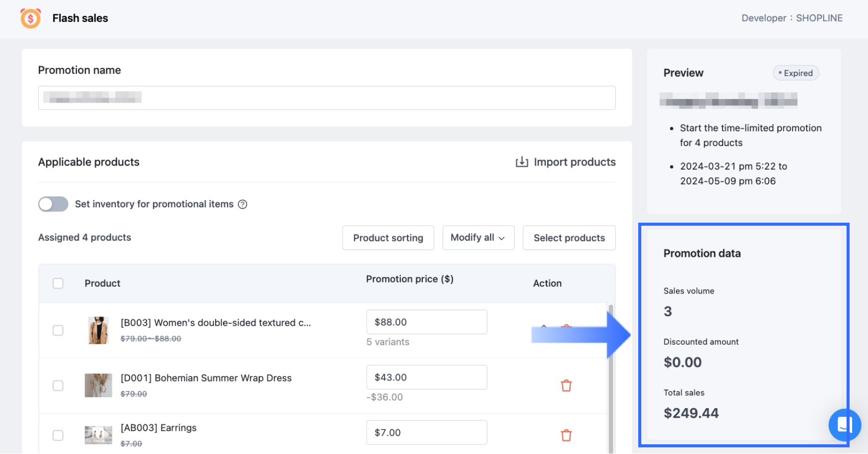
Task: Open the Modify all dropdown
Action: tap(478, 238)
